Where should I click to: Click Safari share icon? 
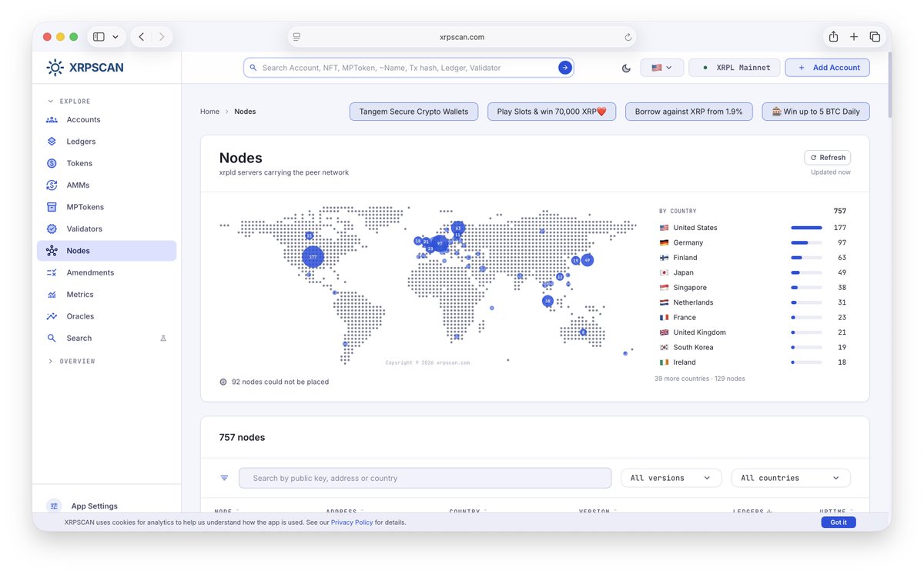(x=833, y=37)
